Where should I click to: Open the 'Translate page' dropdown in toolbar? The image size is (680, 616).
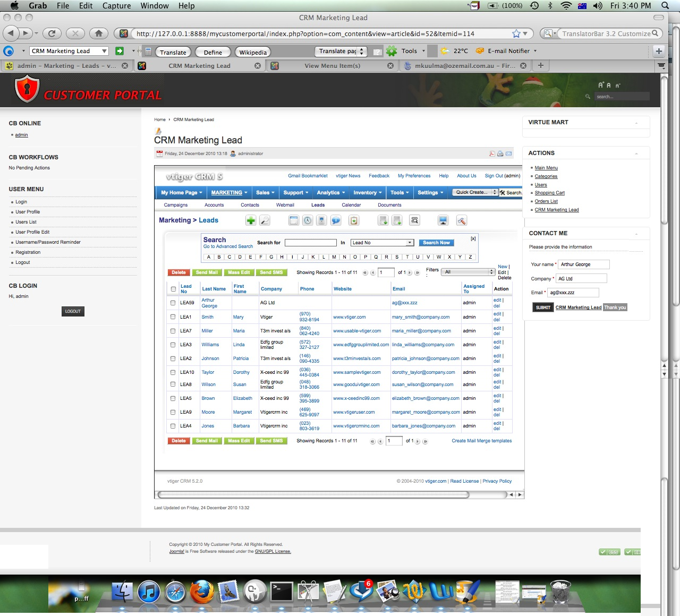click(x=341, y=52)
